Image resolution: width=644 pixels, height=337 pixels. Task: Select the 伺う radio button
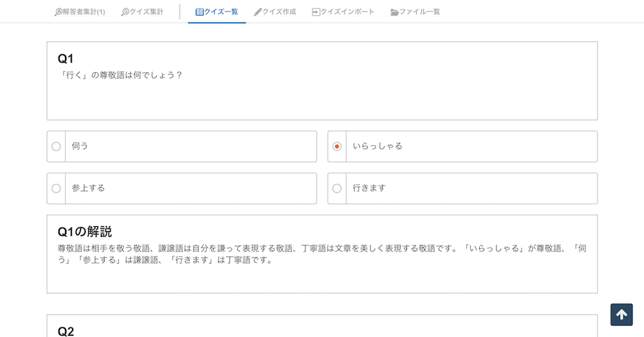(56, 146)
